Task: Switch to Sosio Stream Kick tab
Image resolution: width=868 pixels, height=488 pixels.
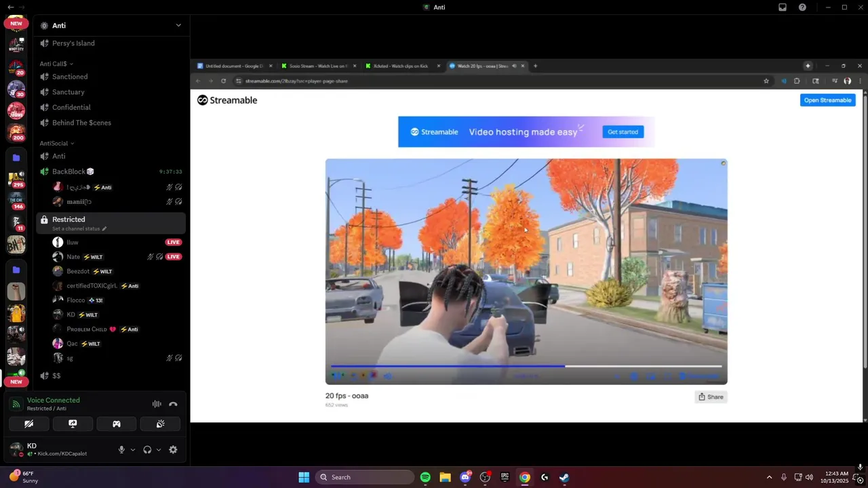Action: pyautogui.click(x=318, y=66)
